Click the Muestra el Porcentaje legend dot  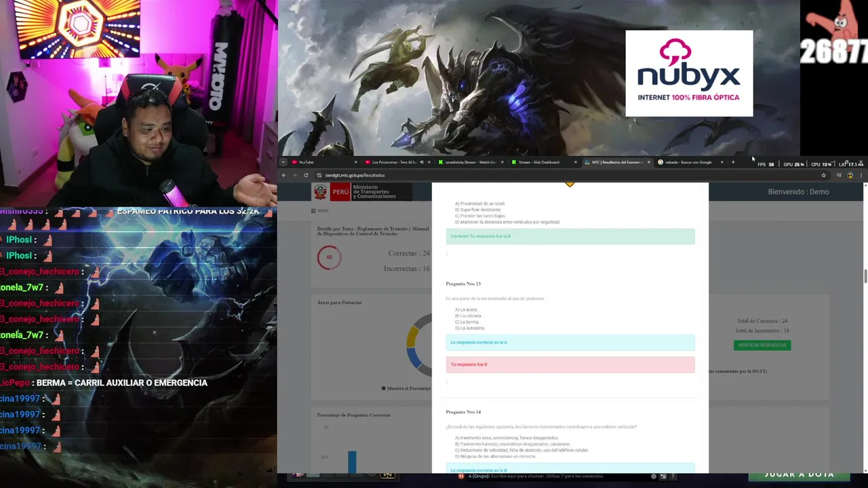pos(383,388)
